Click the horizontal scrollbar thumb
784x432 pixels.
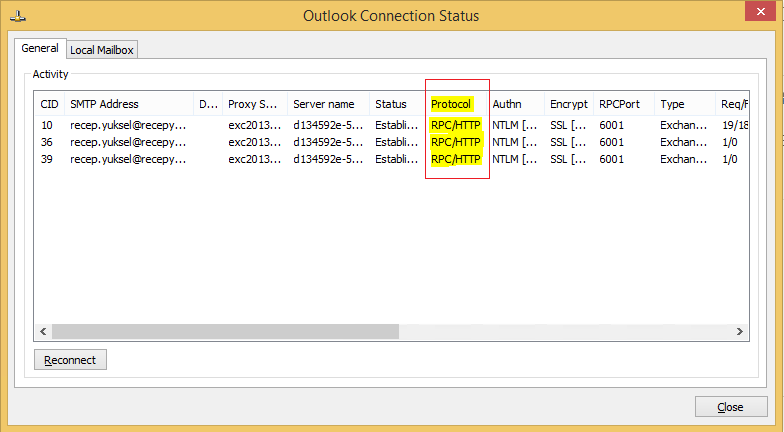(226, 332)
